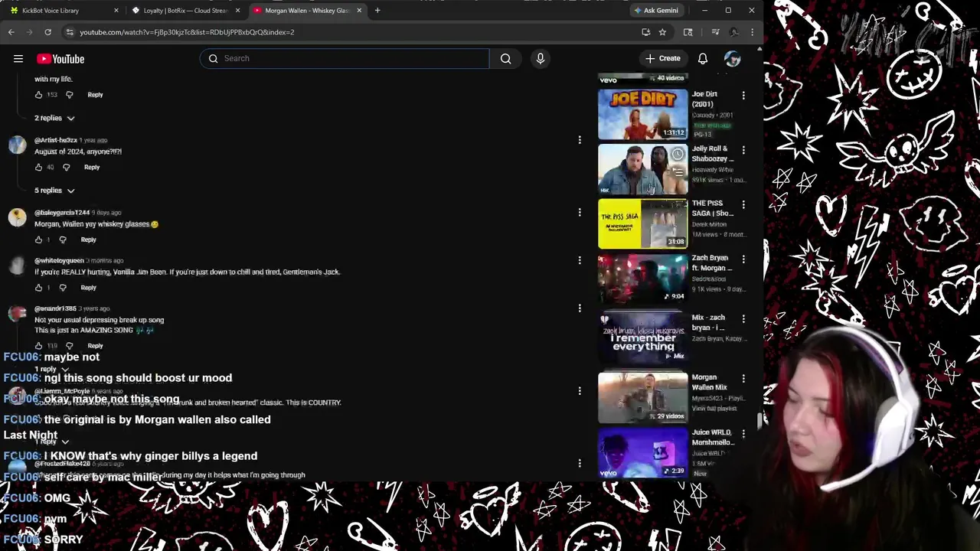980x551 pixels.
Task: Like the @whiteloyqueen comment
Action: tap(38, 288)
